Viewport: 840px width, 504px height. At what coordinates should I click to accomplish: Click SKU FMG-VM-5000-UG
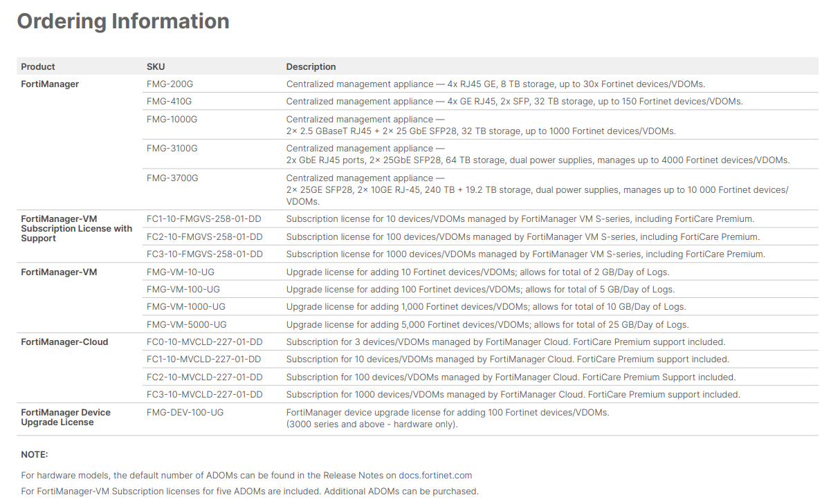coord(187,324)
